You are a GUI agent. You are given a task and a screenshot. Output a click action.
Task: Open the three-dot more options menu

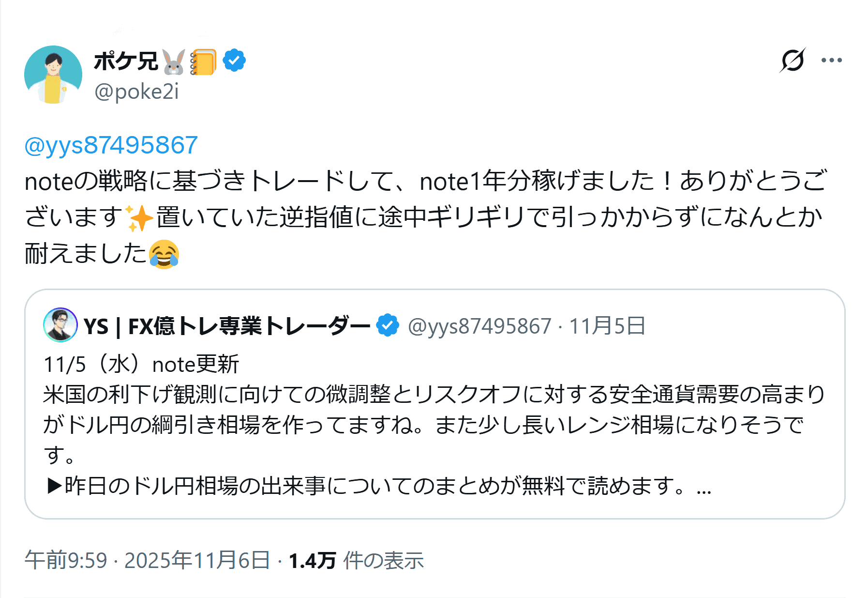(831, 61)
